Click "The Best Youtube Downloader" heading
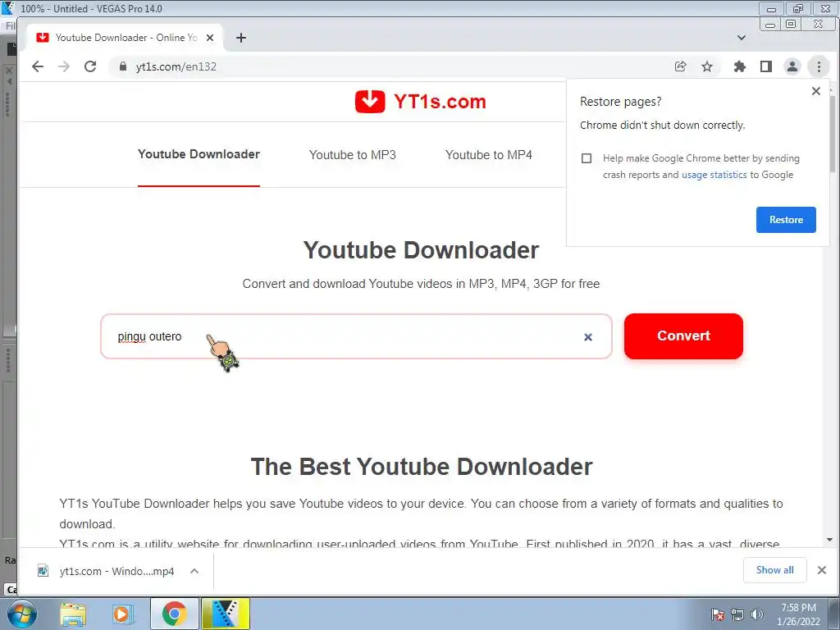Screen dimensions: 840x630 coord(422,467)
